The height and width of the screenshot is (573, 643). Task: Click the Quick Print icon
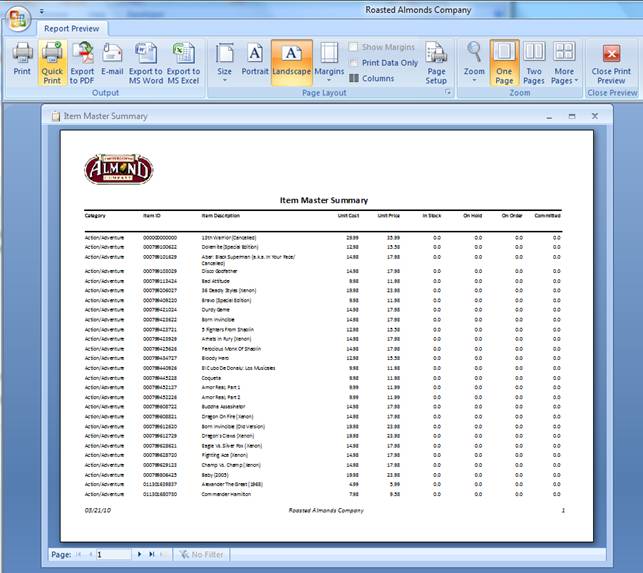point(52,62)
